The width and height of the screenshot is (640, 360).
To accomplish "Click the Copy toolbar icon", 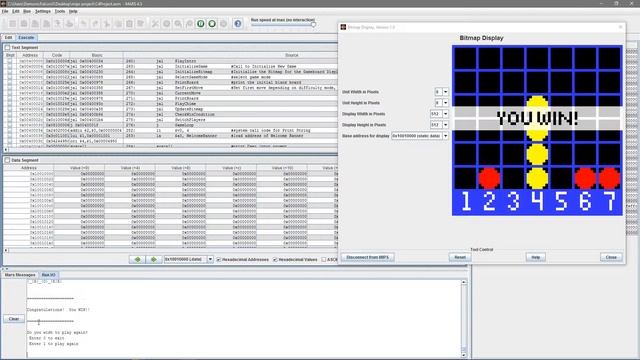I will click(x=118, y=24).
